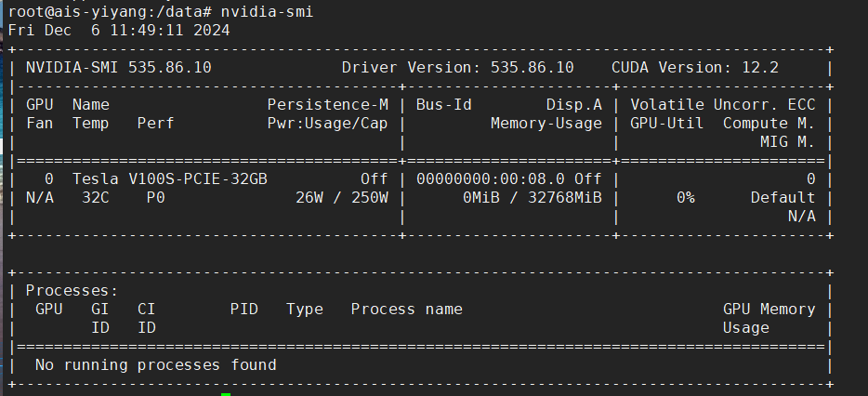Click the NVIDIA-SMI 535.86.10 version text
The image size is (868, 396).
(118, 67)
